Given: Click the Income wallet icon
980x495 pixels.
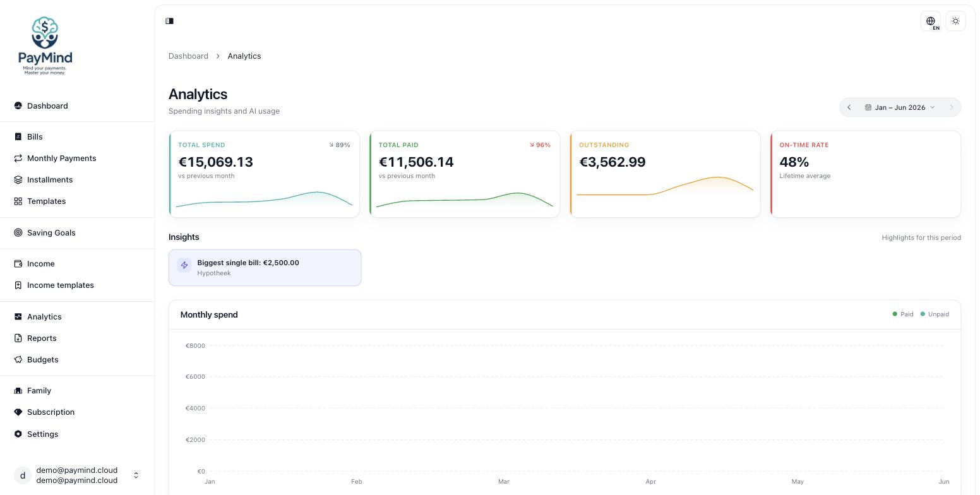Looking at the screenshot, I should [18, 263].
